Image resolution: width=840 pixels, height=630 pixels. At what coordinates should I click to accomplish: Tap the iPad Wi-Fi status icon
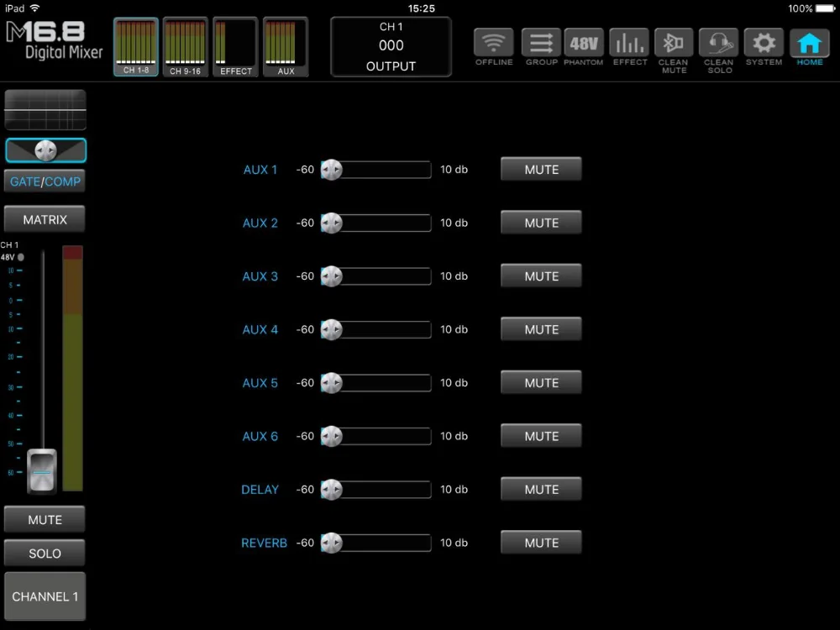tap(34, 8)
